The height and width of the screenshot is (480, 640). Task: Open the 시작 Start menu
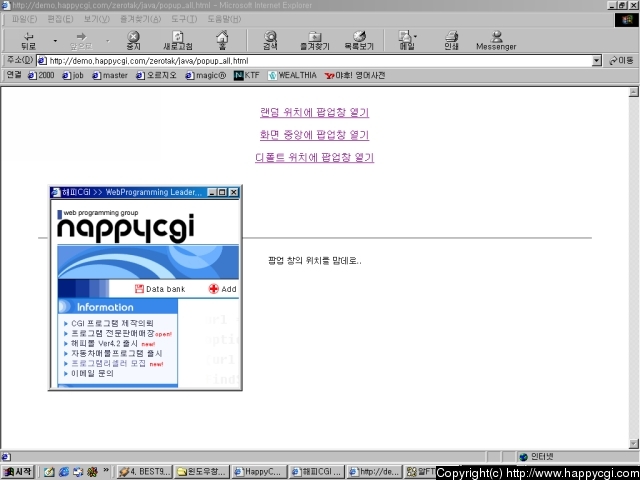point(18,472)
